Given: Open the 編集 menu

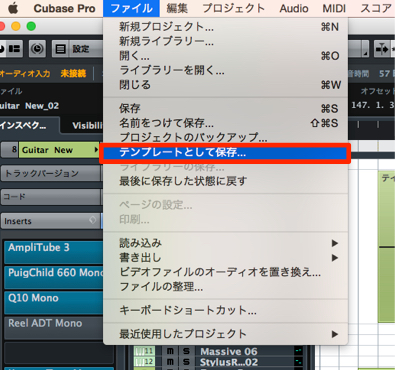Looking at the screenshot, I should tap(177, 8).
